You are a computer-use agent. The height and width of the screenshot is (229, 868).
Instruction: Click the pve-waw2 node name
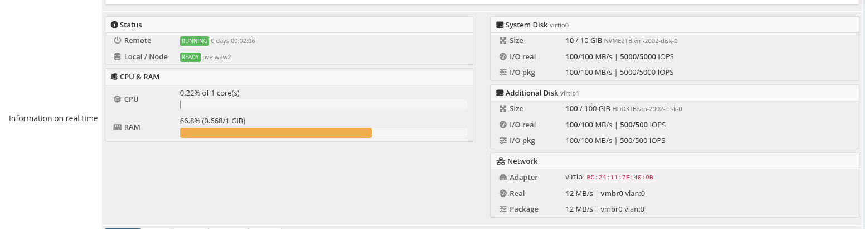217,57
